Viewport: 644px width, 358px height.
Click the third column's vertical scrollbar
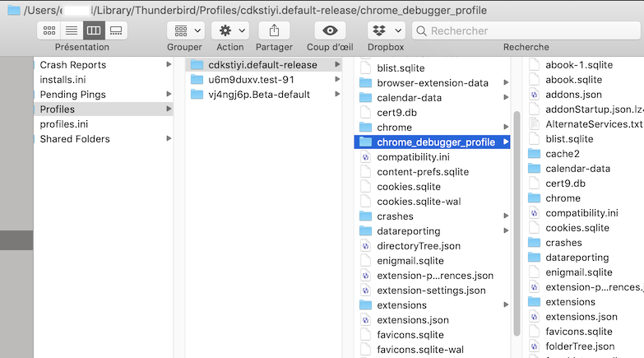click(517, 222)
